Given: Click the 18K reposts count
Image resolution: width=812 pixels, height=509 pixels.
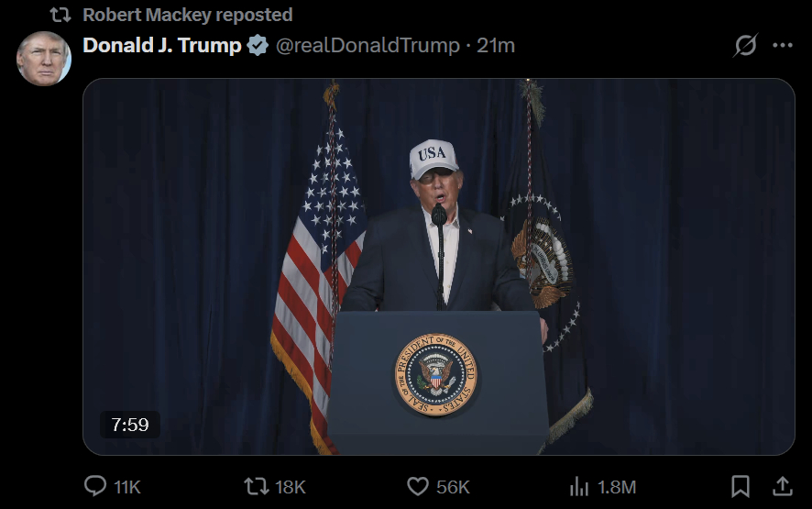Looking at the screenshot, I should click(291, 487).
